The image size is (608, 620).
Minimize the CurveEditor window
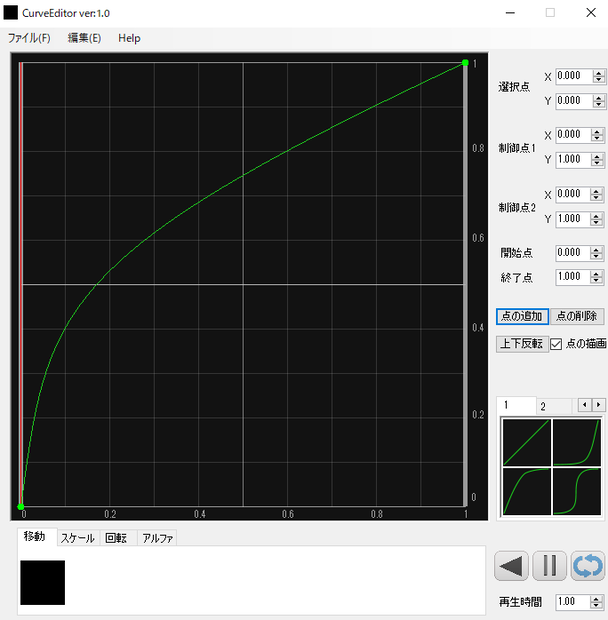tap(510, 13)
